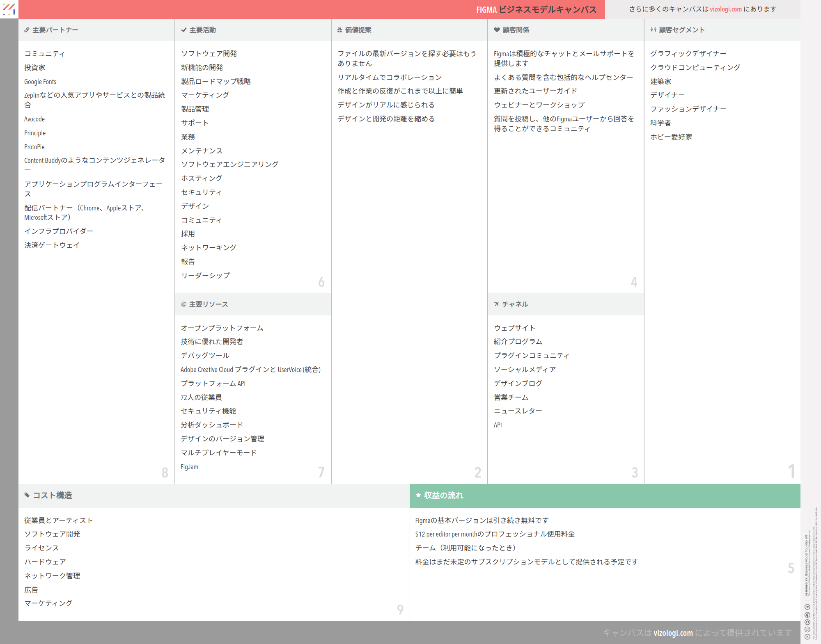This screenshot has height=644, width=821.
Task: Click the link icon beside 主要パートナー header
Action: point(26,30)
